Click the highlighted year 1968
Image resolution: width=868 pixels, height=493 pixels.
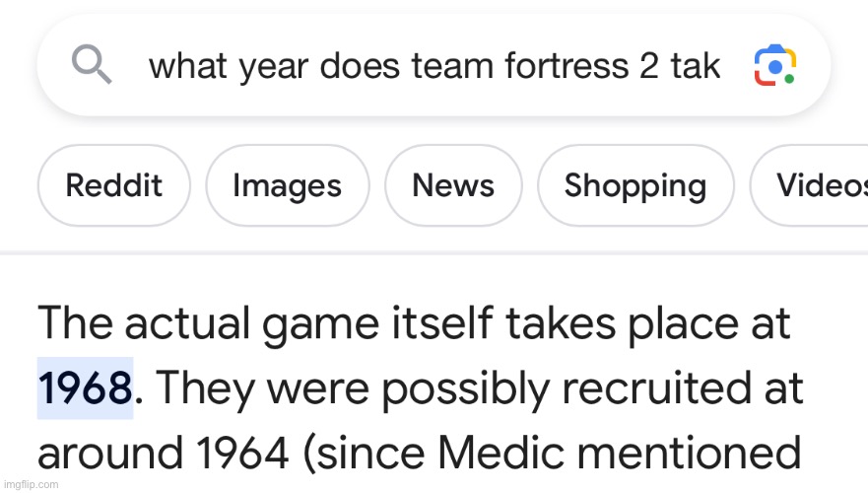(86, 387)
